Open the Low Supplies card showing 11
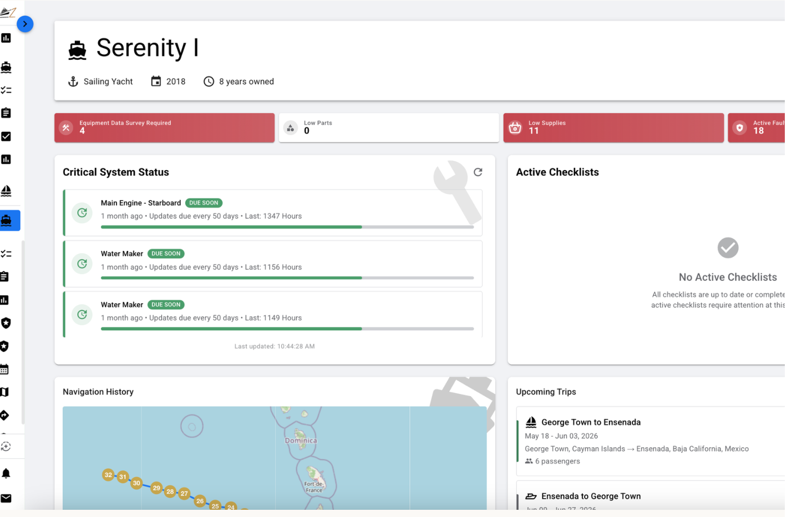Screen dimensions: 812x517 click(613, 128)
